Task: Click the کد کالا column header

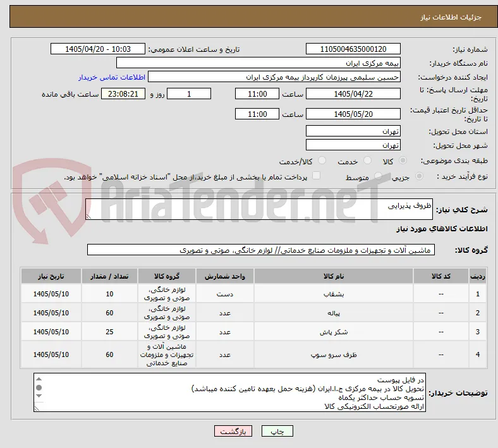Action: [441, 276]
